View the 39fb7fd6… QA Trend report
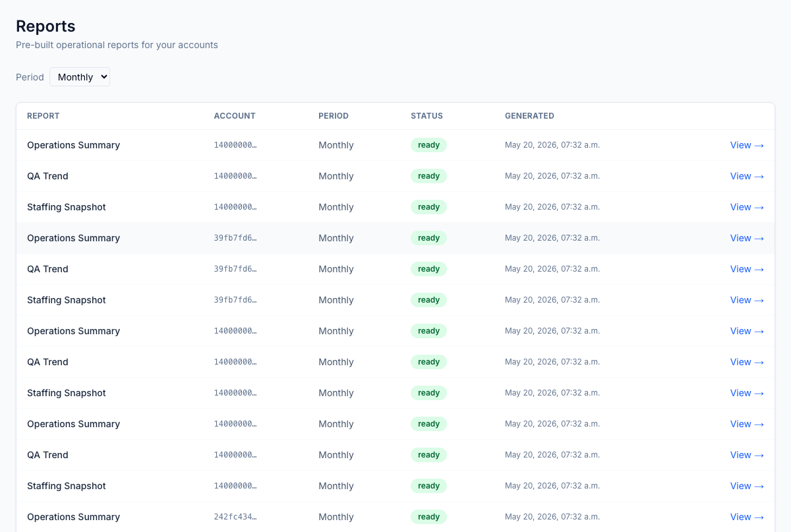This screenshot has height=532, width=791. 747,269
